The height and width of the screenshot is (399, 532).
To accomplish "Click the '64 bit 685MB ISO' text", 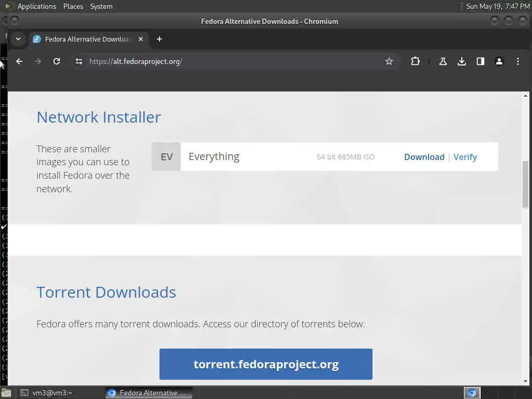I will pos(345,157).
